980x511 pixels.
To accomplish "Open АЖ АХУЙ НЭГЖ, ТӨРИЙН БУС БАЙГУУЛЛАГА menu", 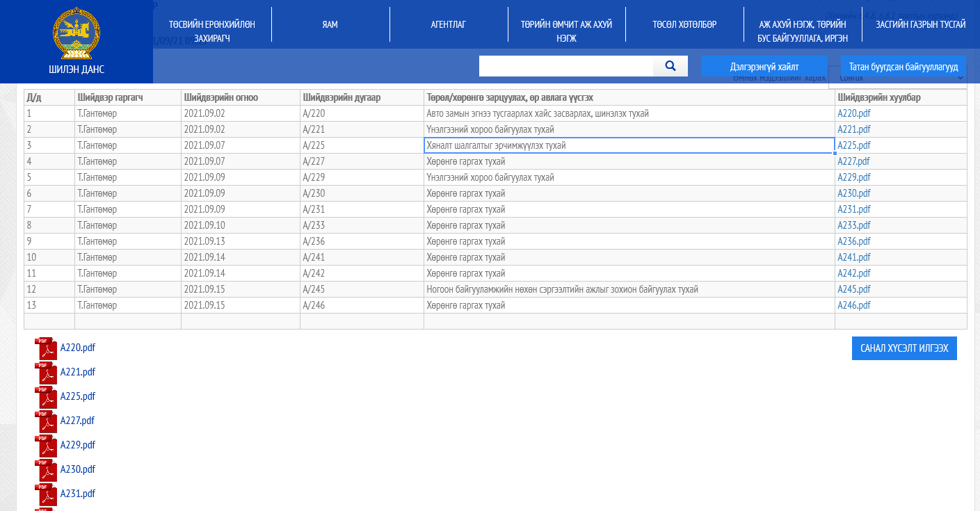I will (803, 31).
